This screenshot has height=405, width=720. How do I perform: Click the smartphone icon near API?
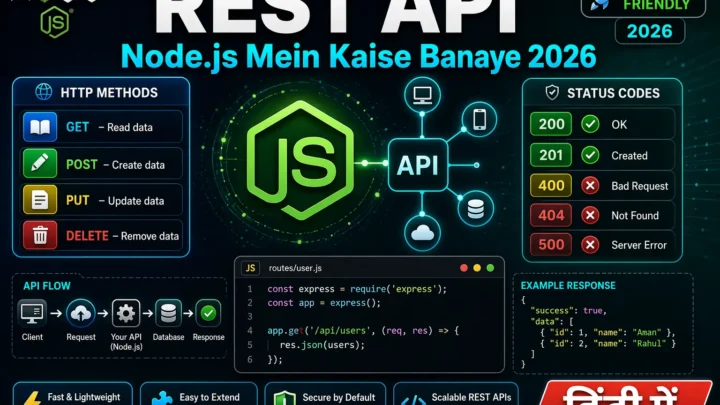tap(479, 119)
